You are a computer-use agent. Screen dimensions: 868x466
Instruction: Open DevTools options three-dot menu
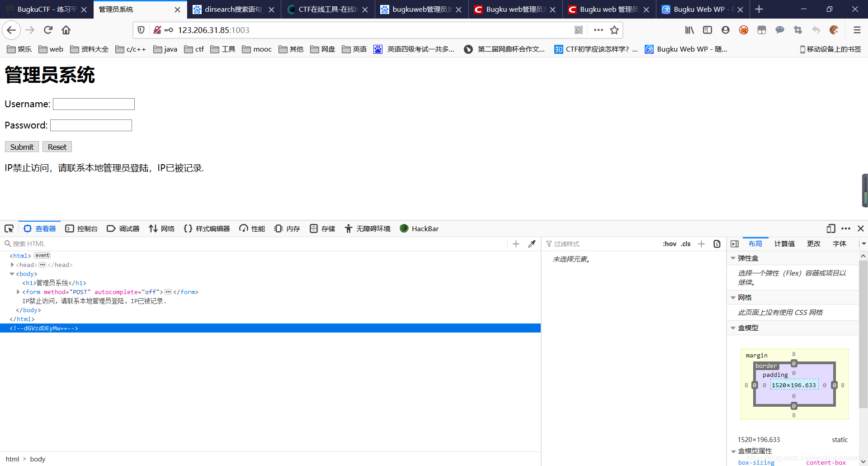pyautogui.click(x=846, y=228)
